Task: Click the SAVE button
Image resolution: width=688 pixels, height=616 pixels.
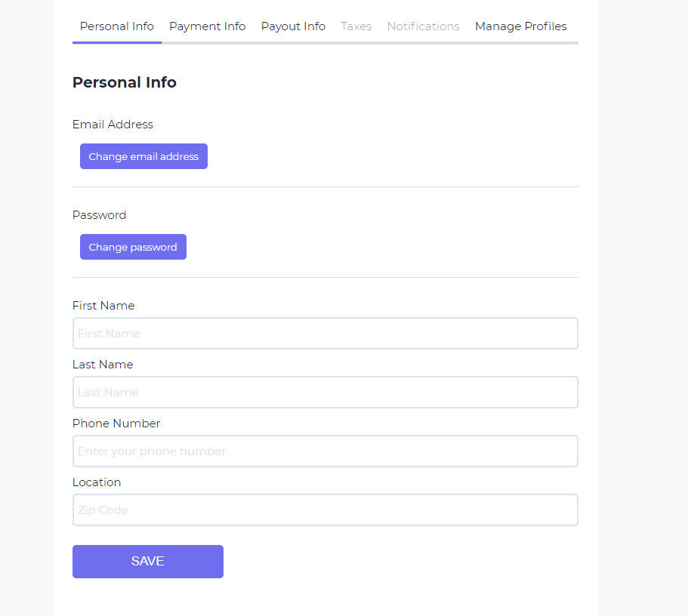Action: point(148,562)
